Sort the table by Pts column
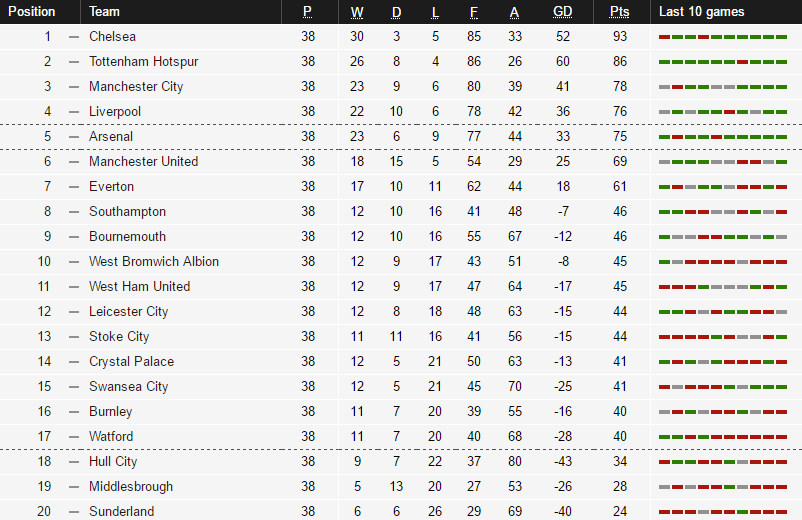Image resolution: width=802 pixels, height=520 pixels. coord(619,12)
